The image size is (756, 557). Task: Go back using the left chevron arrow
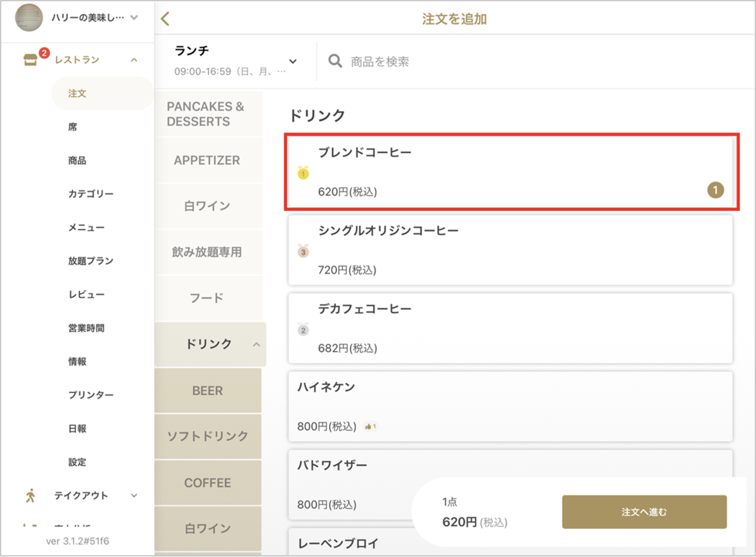pos(165,19)
